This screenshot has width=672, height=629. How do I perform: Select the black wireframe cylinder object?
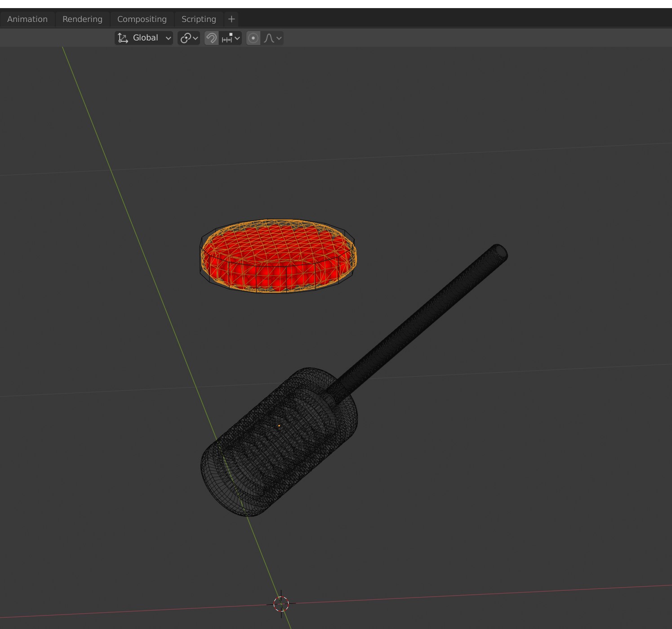279,443
